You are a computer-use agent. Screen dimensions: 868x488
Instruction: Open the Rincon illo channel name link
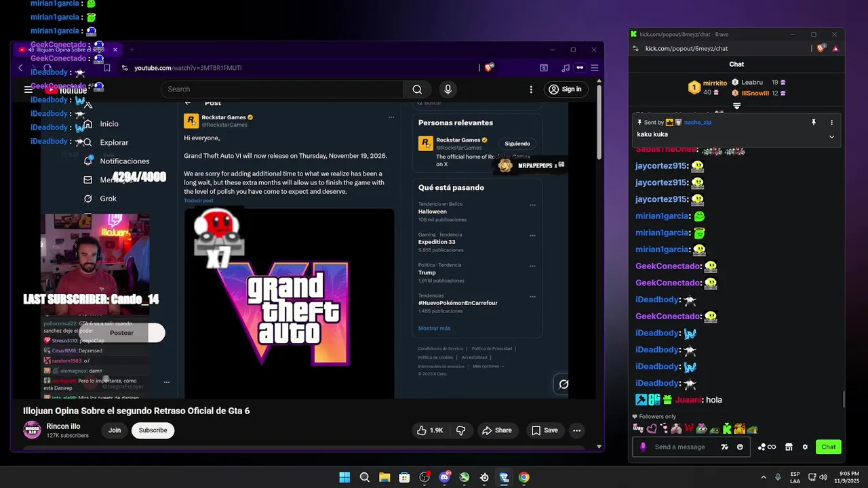pos(63,426)
